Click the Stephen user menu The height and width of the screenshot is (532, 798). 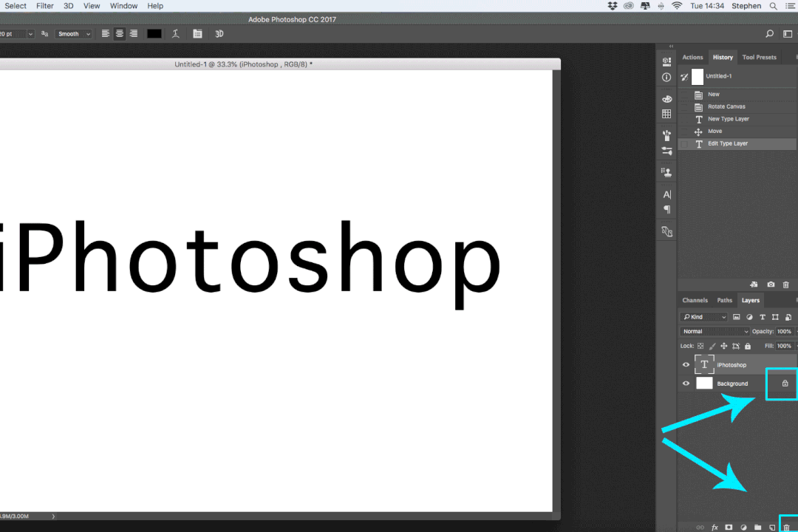click(x=746, y=6)
